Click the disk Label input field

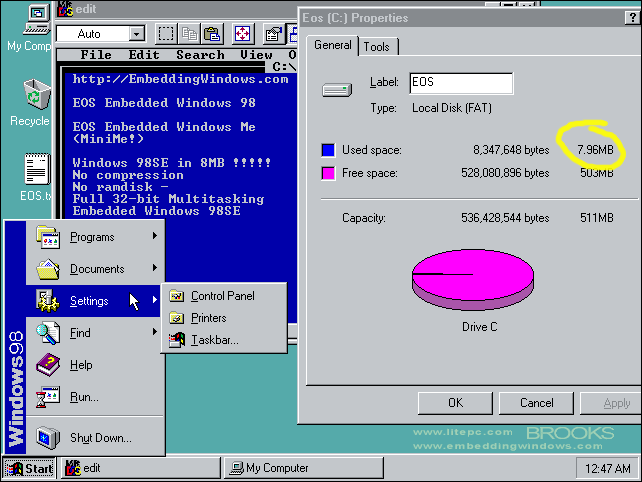461,83
